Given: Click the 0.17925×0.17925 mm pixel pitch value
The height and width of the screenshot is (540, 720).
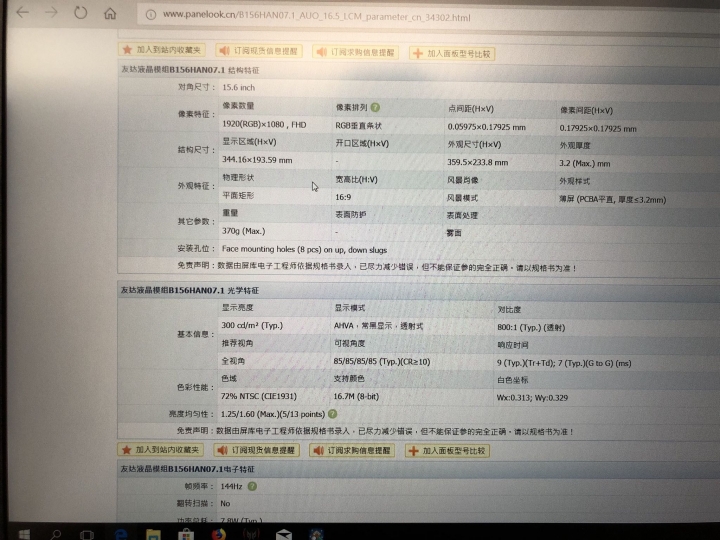Looking at the screenshot, I should point(598,129).
